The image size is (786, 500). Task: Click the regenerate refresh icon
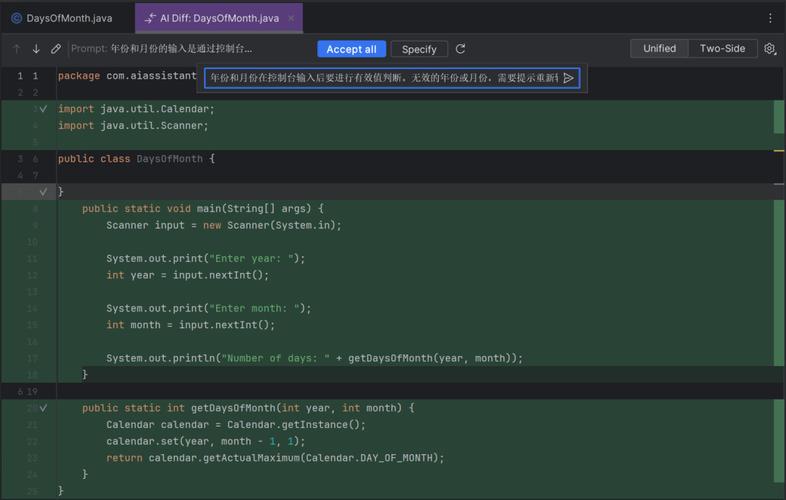(x=460, y=49)
